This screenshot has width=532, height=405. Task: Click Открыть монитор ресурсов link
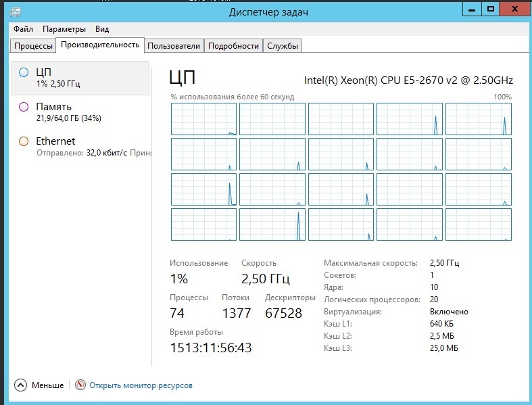[141, 385]
